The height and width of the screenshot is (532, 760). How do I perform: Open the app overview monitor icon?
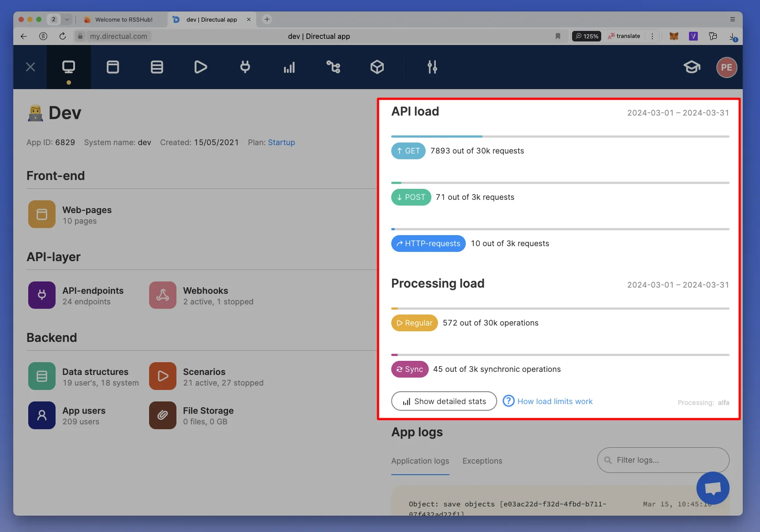click(x=68, y=67)
